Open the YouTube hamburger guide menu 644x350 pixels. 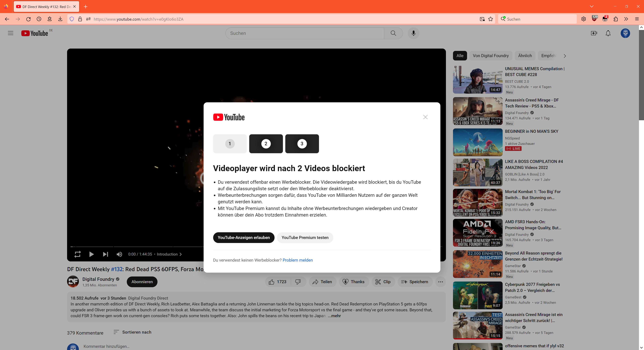click(11, 33)
